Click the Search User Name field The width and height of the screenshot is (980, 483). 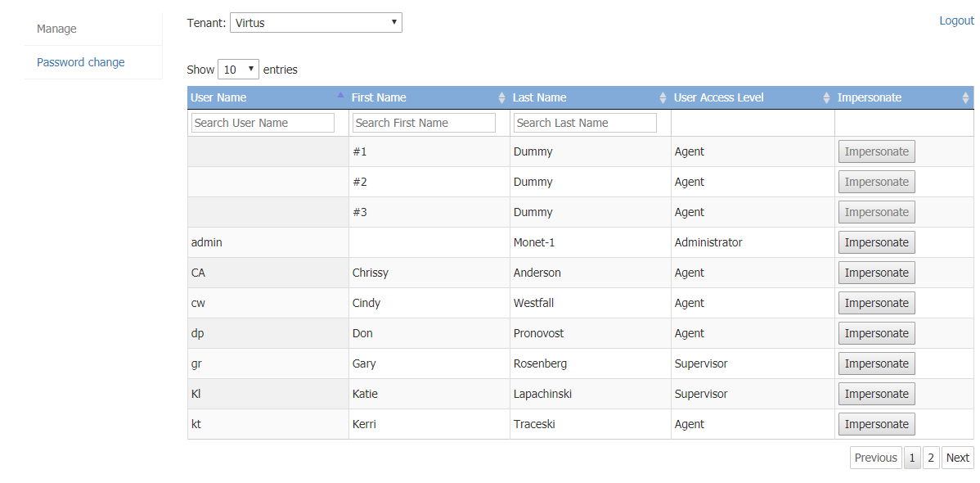(263, 123)
